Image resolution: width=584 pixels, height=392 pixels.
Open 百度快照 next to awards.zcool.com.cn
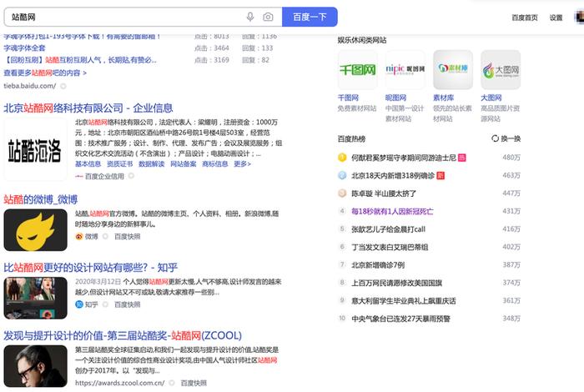coord(194,383)
